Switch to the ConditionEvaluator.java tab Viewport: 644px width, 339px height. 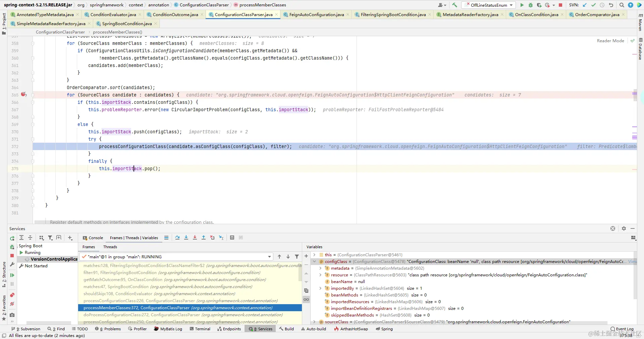[x=113, y=14]
